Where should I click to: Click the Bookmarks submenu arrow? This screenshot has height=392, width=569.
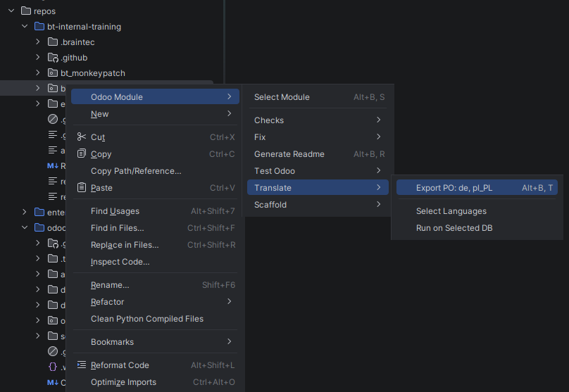pyautogui.click(x=230, y=341)
